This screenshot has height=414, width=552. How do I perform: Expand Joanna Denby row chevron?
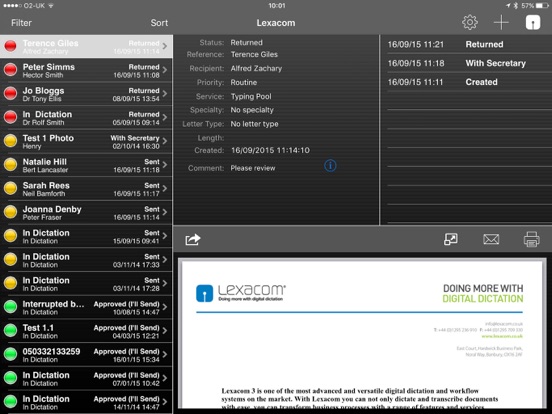coord(165,212)
